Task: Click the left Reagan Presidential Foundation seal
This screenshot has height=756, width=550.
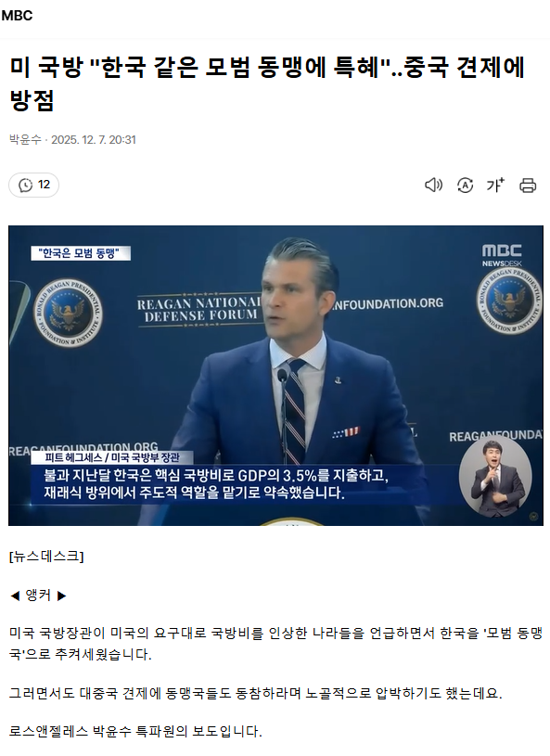Action: (68, 312)
